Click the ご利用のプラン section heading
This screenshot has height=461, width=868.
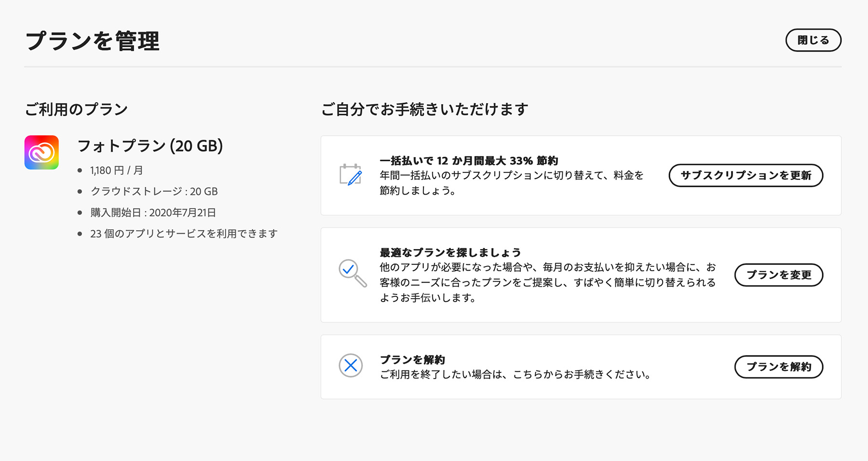click(x=76, y=109)
